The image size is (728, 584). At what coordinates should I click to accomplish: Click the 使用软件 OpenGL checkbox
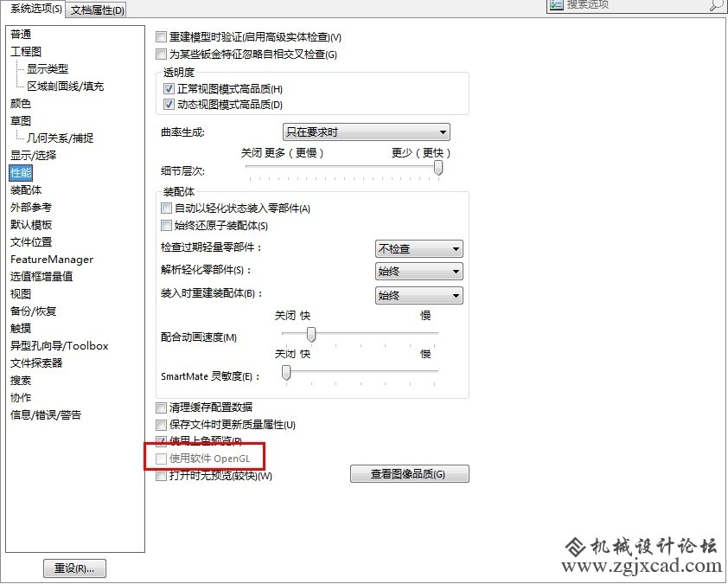click(161, 459)
